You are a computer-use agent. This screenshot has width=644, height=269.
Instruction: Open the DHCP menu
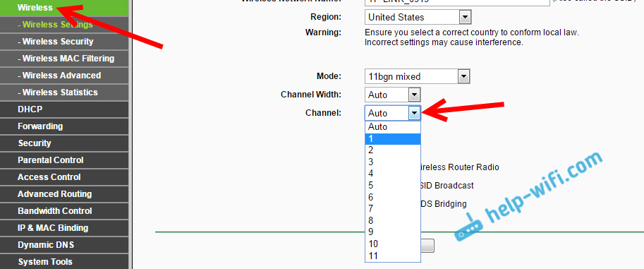point(64,109)
